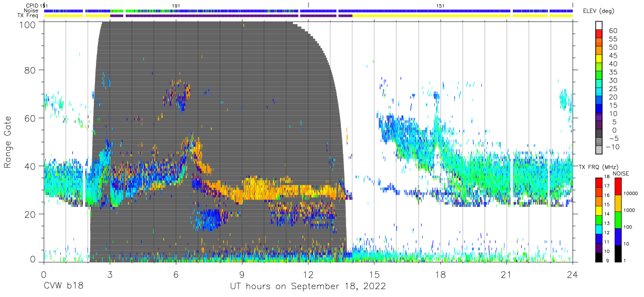Click the x-axis tick label '12'
Image resolution: width=644 pixels, height=297 pixels.
tap(308, 274)
